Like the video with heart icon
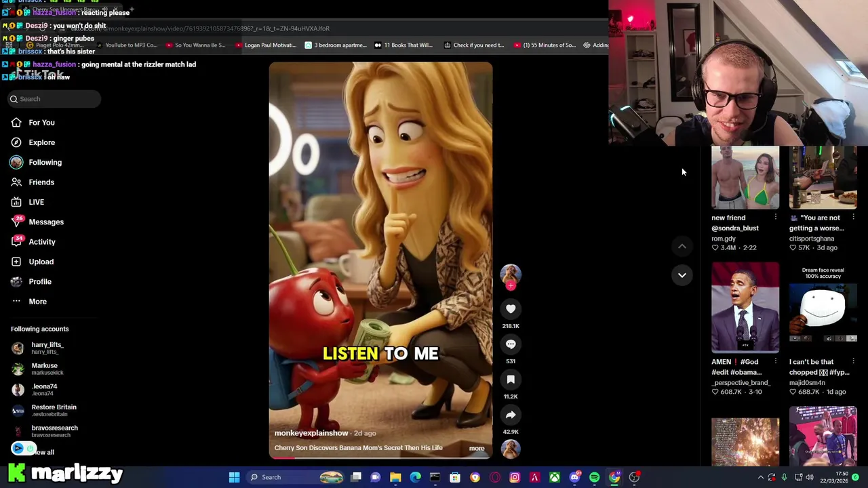868x488 pixels. 511,309
